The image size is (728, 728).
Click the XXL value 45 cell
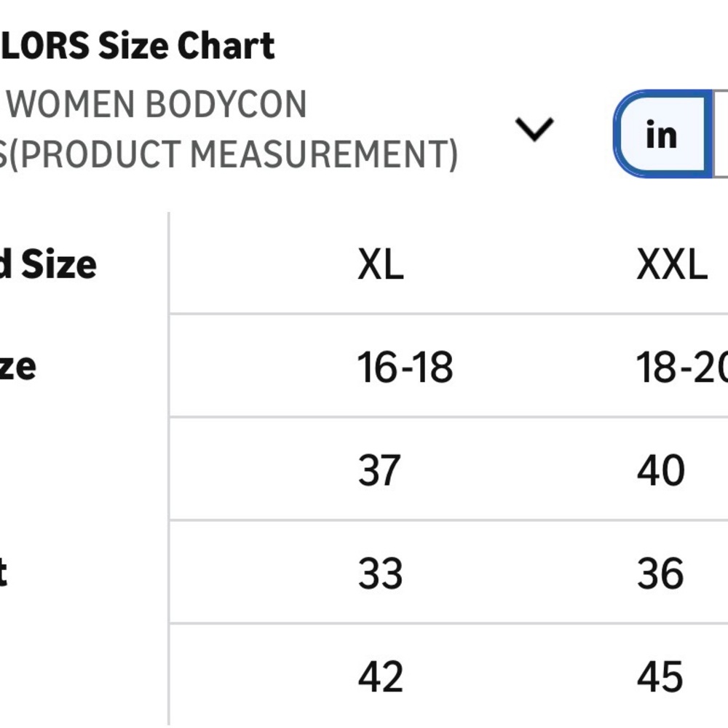click(x=660, y=676)
